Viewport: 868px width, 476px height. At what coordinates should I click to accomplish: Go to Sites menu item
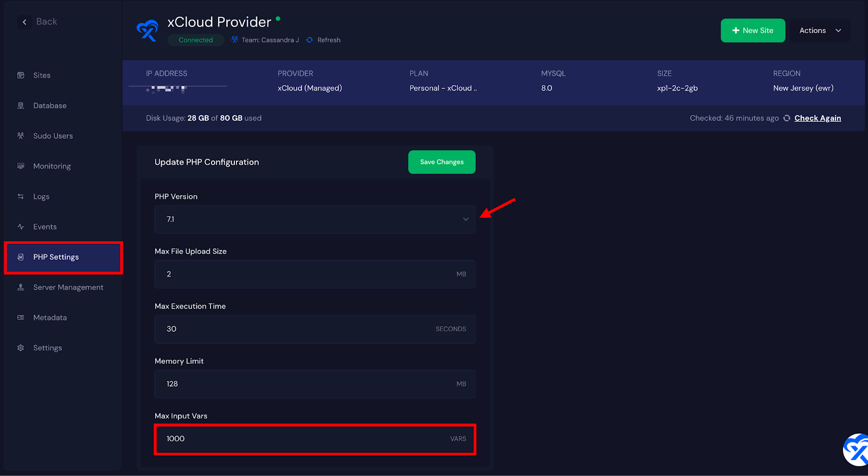point(42,75)
